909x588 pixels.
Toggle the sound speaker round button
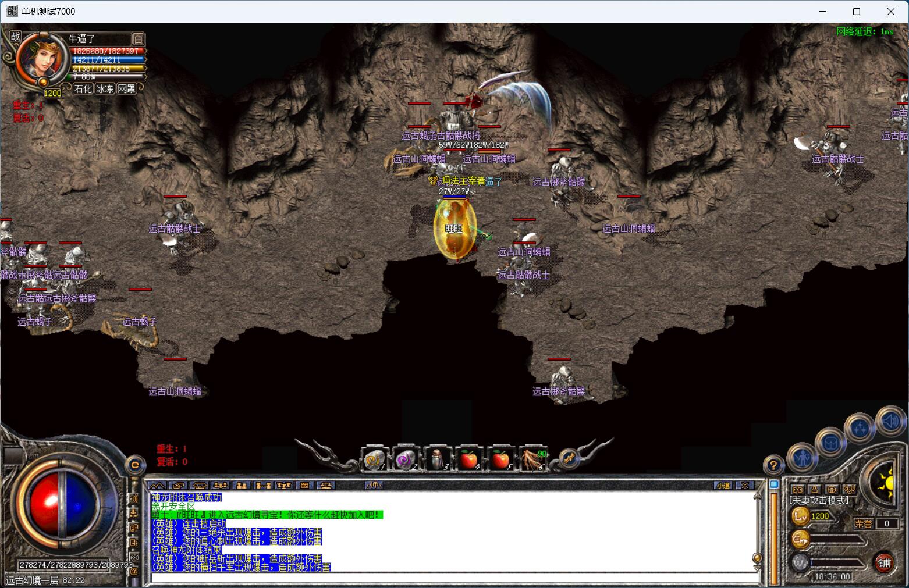click(890, 421)
